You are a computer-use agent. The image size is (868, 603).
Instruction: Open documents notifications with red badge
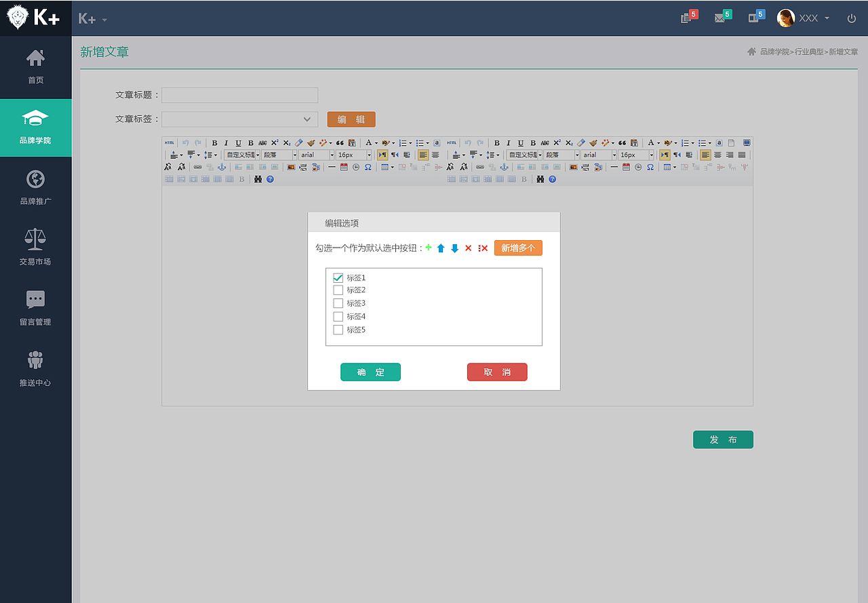point(688,17)
